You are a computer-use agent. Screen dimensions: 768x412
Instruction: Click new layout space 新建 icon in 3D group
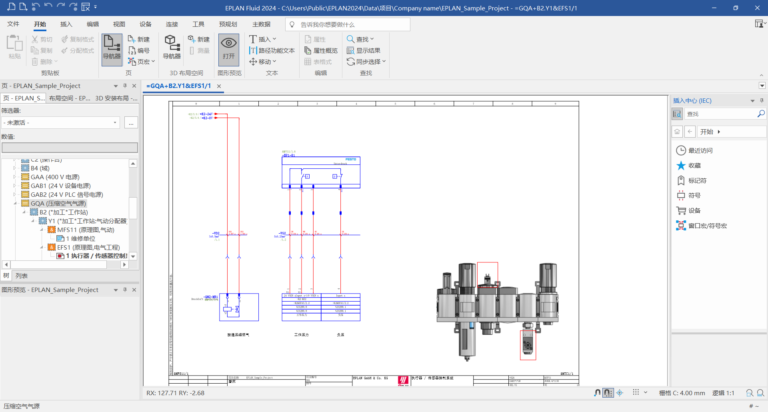coord(198,39)
